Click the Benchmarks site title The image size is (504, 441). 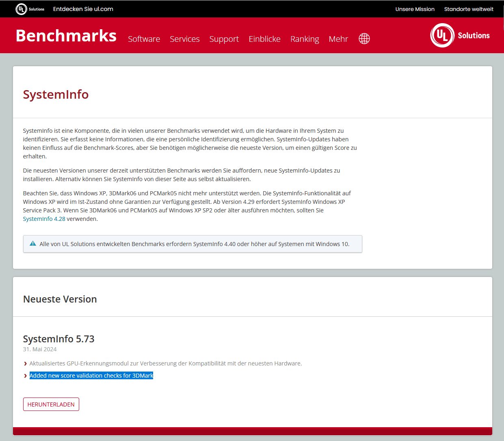coord(66,36)
